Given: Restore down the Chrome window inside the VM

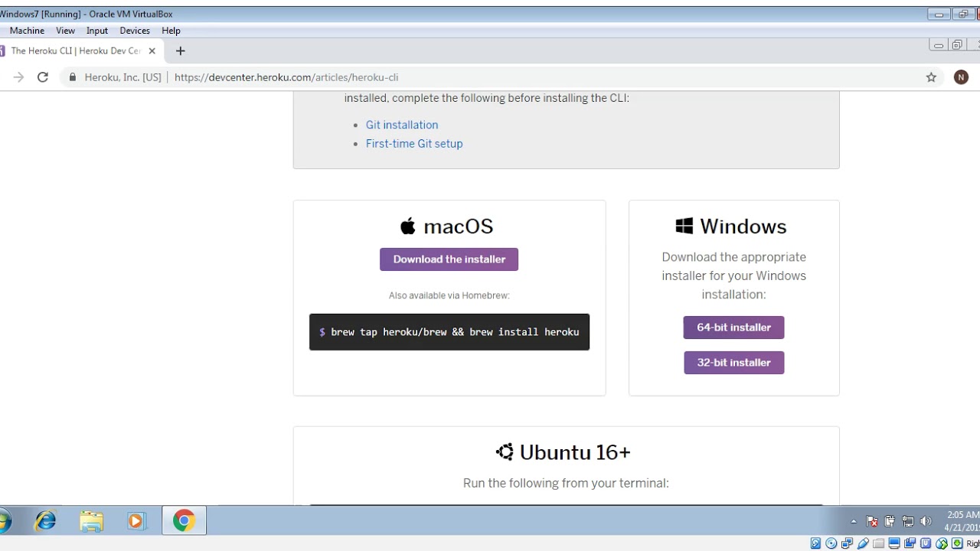Looking at the screenshot, I should point(957,45).
